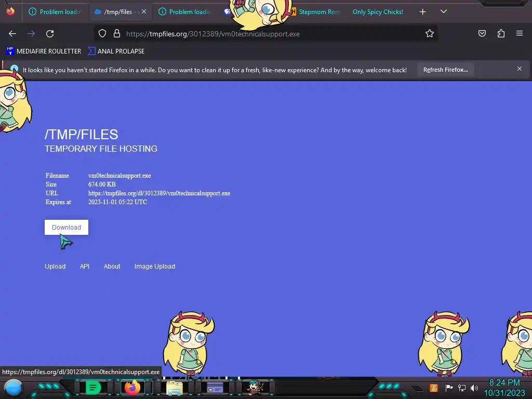The height and width of the screenshot is (399, 532).
Task: Expand the list all tabs chevron
Action: coord(444,11)
